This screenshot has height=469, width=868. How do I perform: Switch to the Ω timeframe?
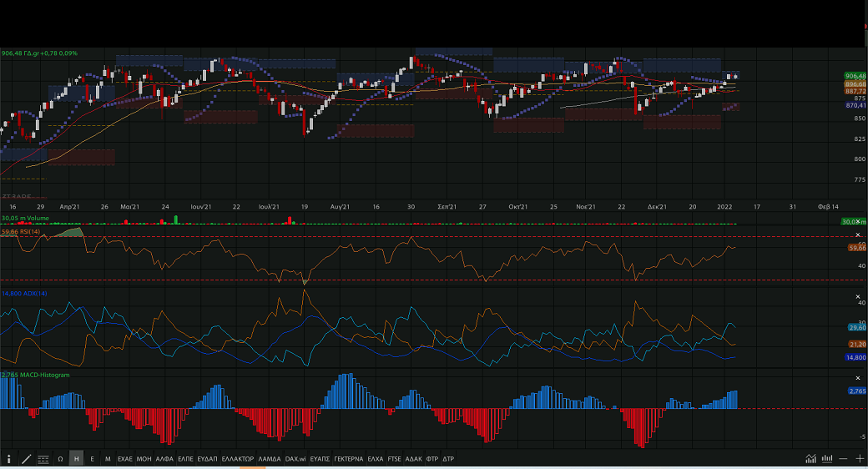click(60, 459)
